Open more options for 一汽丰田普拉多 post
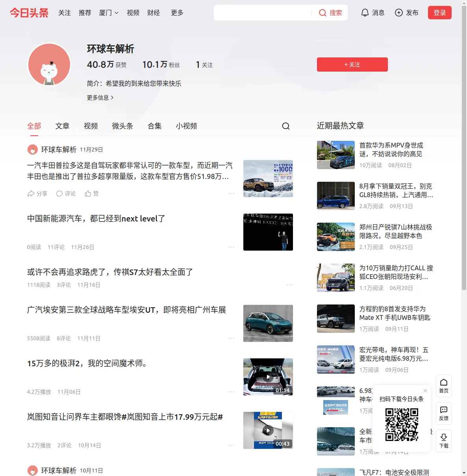This screenshot has width=467, height=476. click(231, 194)
